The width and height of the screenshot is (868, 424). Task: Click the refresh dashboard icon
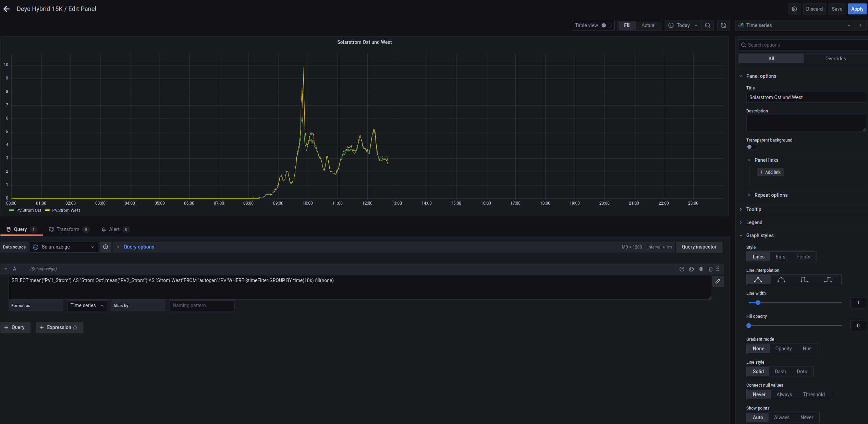[x=723, y=25]
